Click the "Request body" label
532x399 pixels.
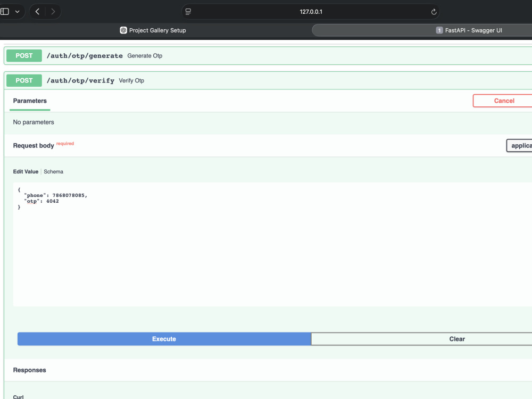tap(34, 146)
